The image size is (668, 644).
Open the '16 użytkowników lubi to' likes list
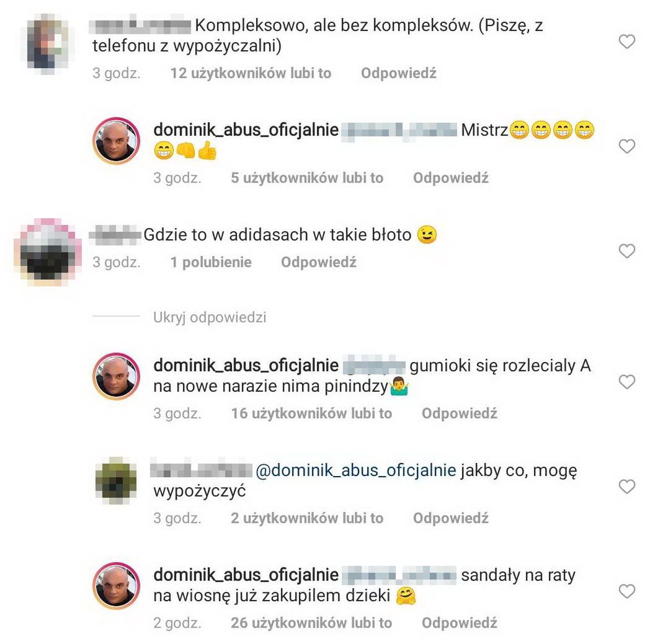(x=311, y=413)
